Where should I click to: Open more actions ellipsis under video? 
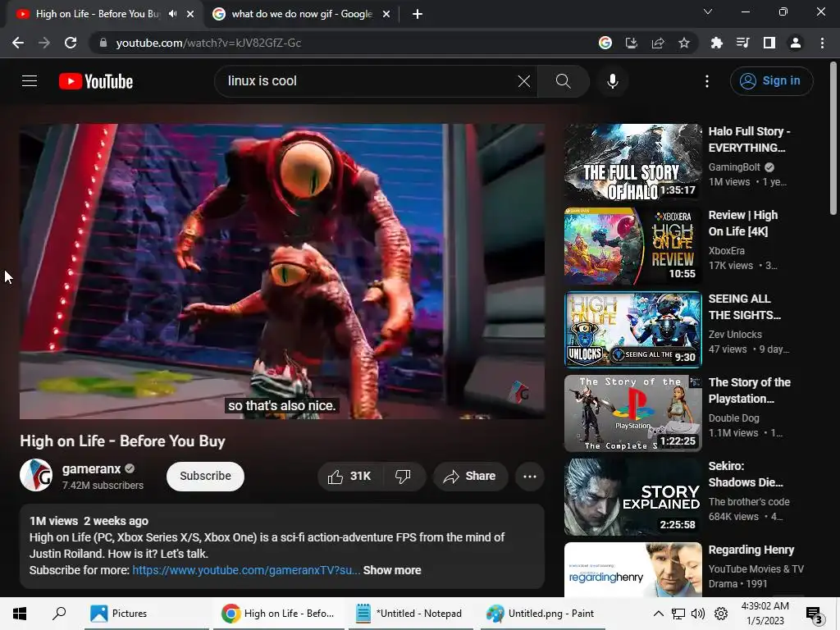[530, 477]
